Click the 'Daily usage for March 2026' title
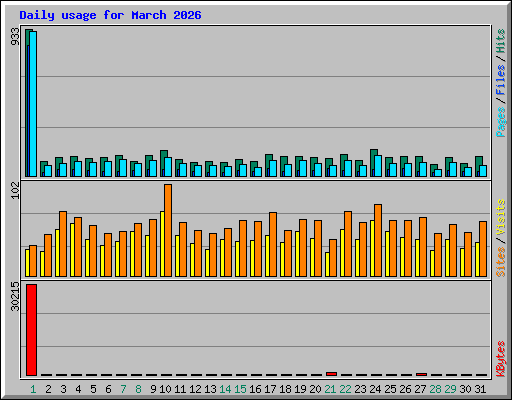This screenshot has height=400, width=512. click(x=110, y=15)
